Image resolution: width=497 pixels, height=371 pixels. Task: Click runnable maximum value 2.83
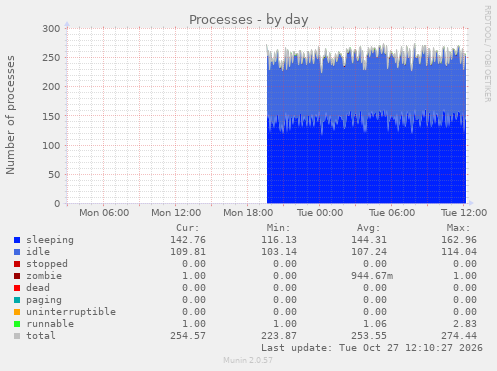(x=465, y=324)
